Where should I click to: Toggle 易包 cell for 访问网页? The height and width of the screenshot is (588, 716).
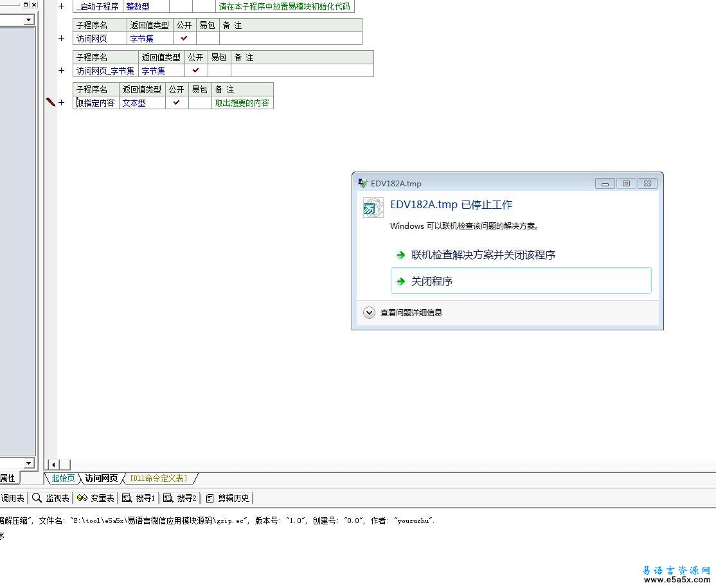208,39
